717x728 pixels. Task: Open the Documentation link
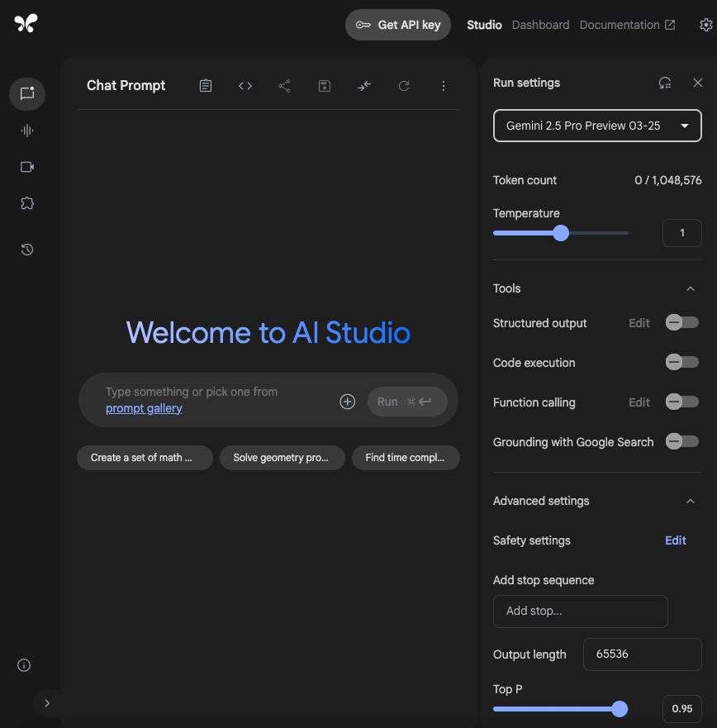[627, 25]
